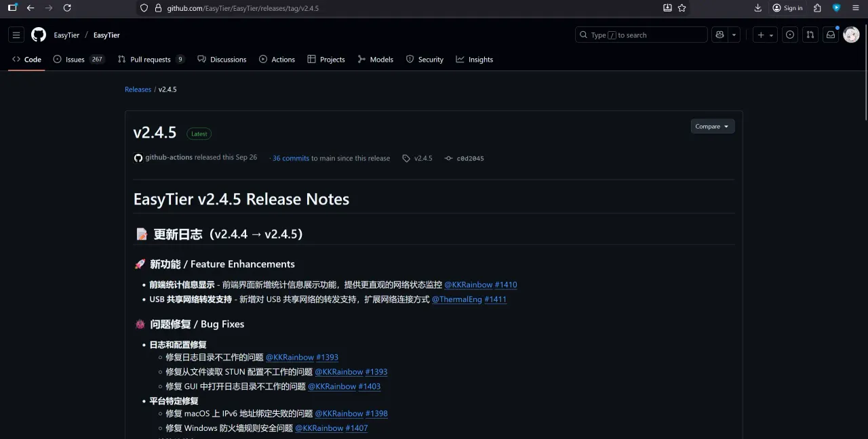The height and width of the screenshot is (439, 868).
Task: View site security padlock info
Action: pyautogui.click(x=158, y=8)
